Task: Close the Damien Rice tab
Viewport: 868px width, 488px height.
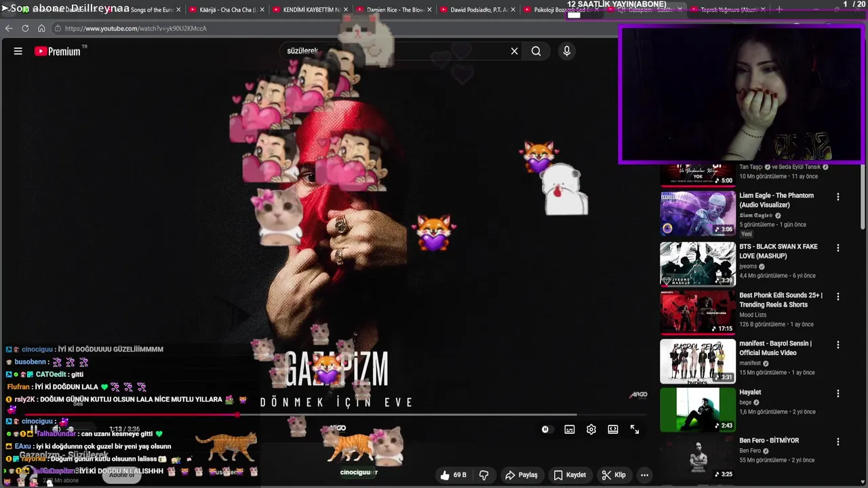Action: point(429,10)
